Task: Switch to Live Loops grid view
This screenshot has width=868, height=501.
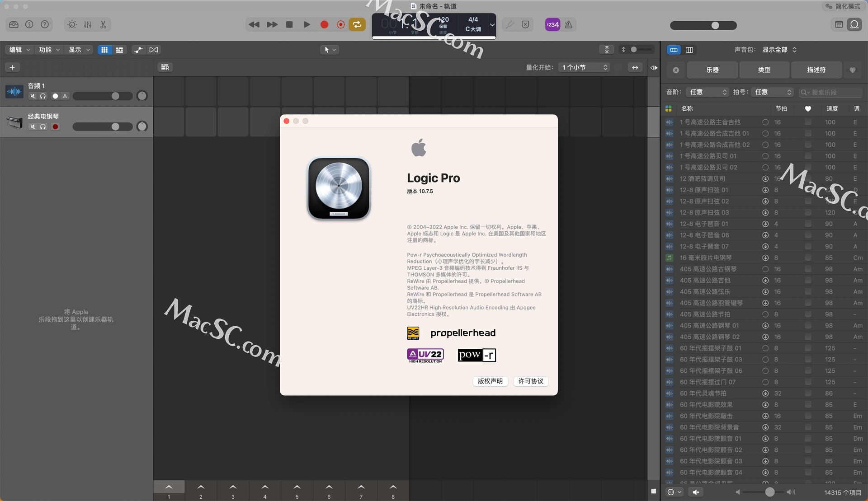Action: click(x=104, y=50)
